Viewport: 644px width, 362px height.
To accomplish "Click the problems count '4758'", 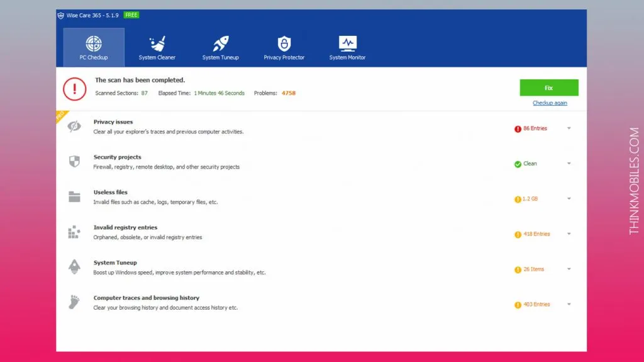I will (x=288, y=93).
